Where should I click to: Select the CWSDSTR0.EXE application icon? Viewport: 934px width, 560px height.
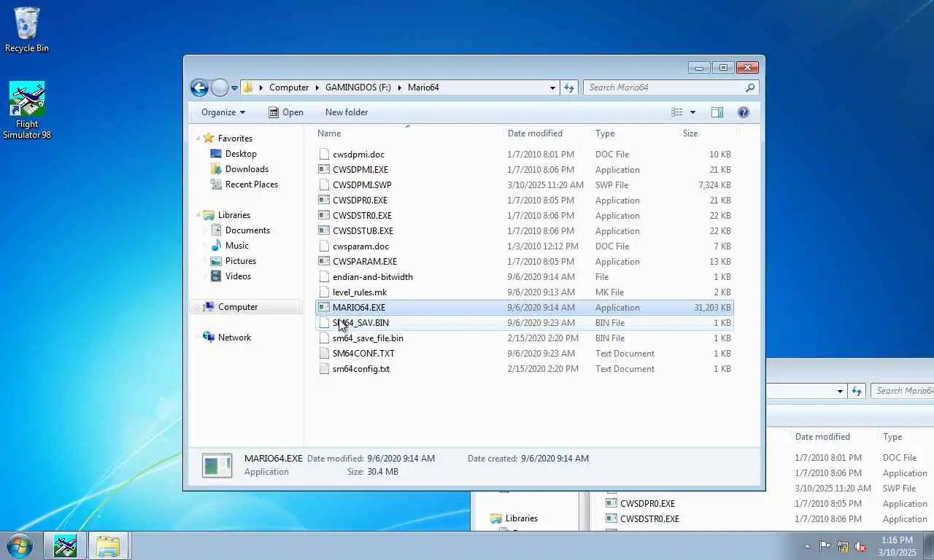coord(325,216)
